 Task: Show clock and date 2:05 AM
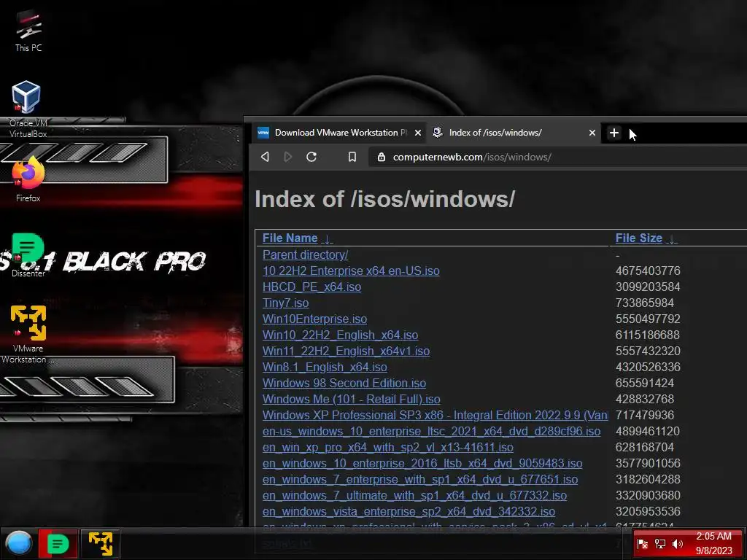[x=713, y=543]
